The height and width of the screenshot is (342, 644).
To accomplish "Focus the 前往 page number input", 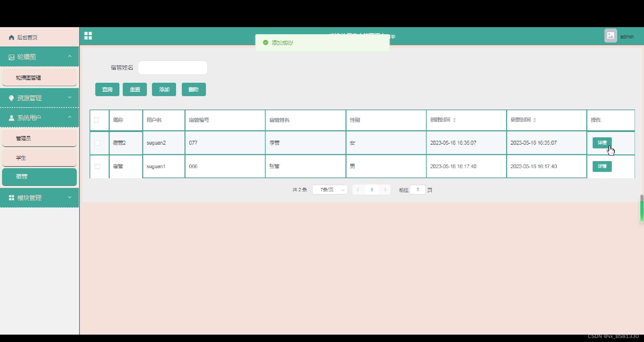I will coord(418,190).
